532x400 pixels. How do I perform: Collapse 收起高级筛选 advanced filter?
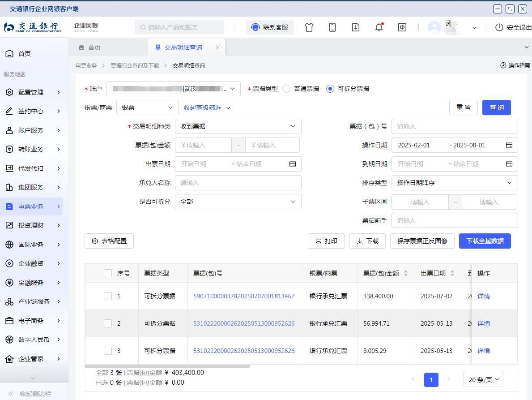pos(207,108)
